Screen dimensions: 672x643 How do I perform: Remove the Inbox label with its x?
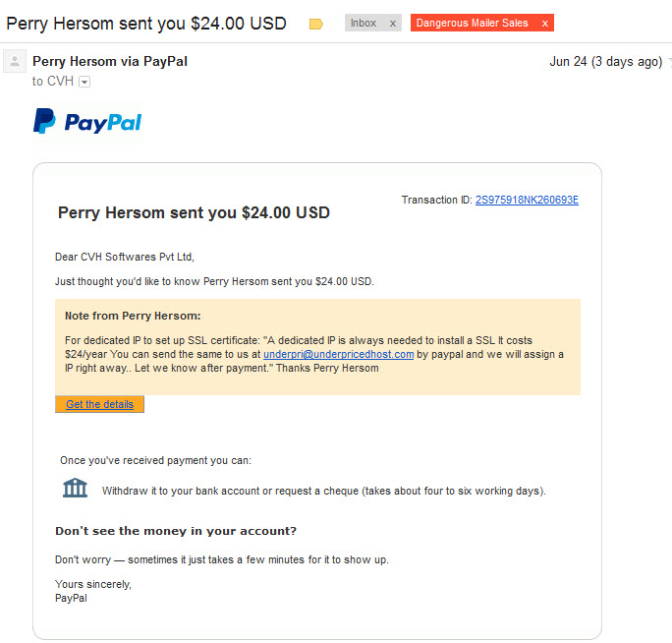pos(393,23)
